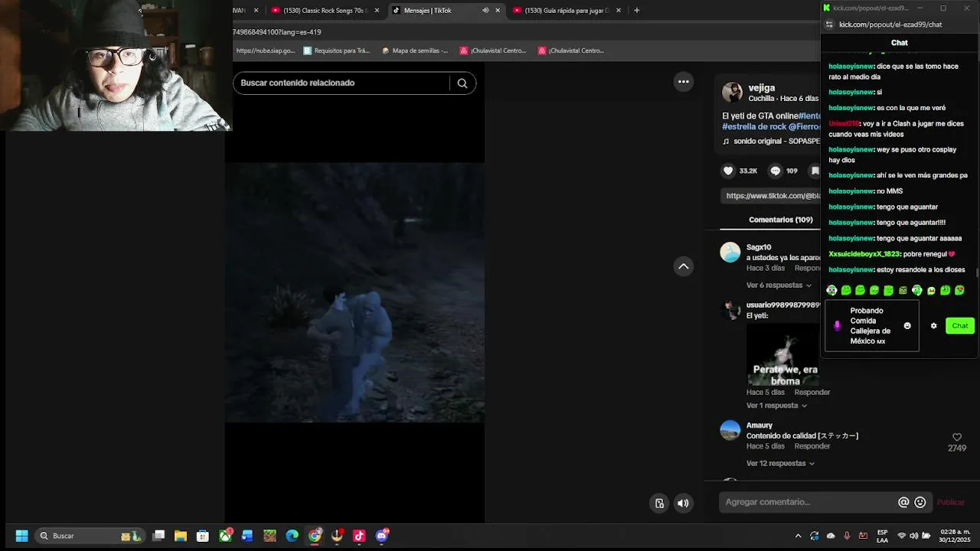The height and width of the screenshot is (551, 980).
Task: Click the Publicar button
Action: click(951, 502)
